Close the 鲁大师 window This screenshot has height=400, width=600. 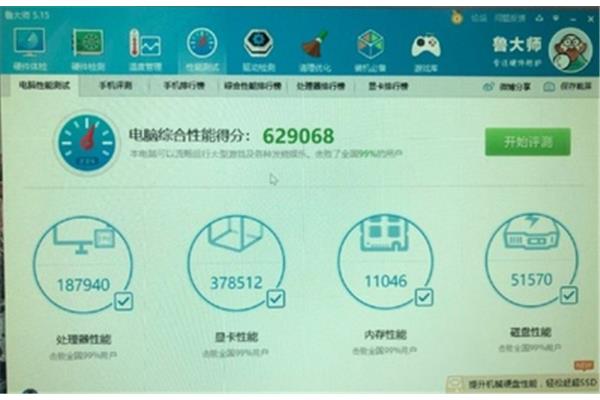(x=590, y=19)
